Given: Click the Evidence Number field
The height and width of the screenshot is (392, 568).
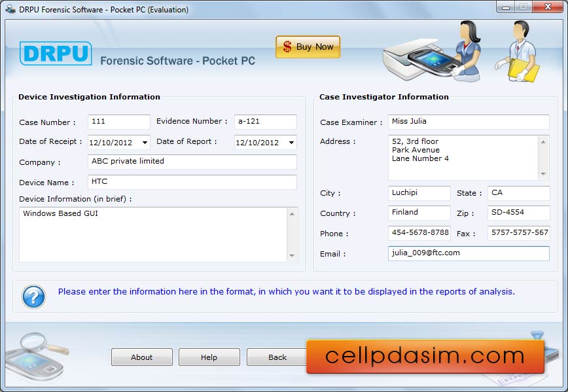Looking at the screenshot, I should click(x=266, y=122).
